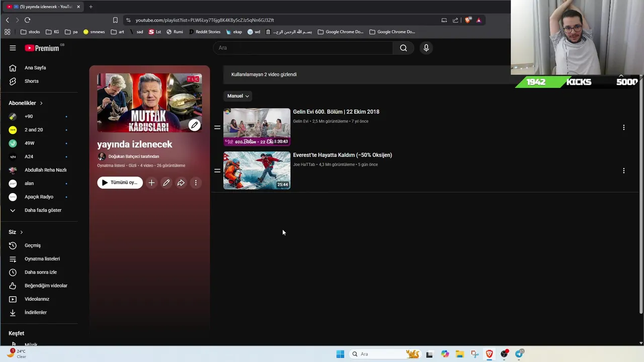This screenshot has height=362, width=644.
Task: Click Everest video thumbnail
Action: [257, 170]
